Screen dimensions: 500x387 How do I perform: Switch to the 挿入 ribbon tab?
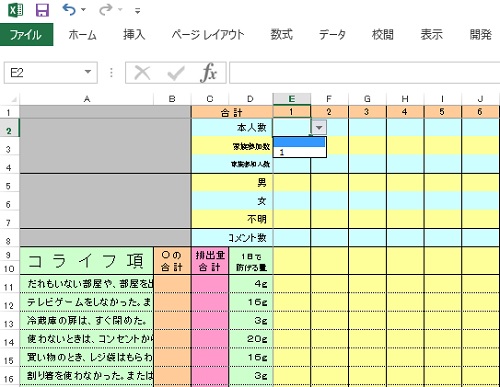134,34
